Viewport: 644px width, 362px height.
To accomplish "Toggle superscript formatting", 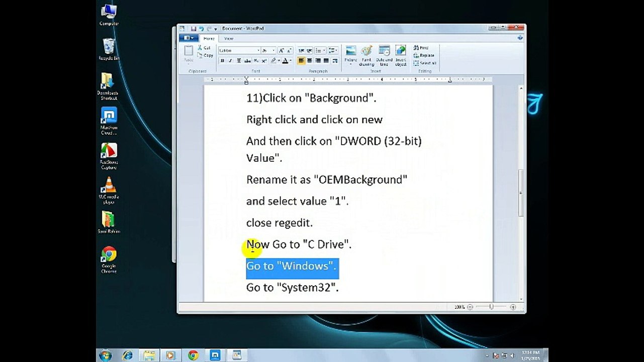I will pyautogui.click(x=264, y=61).
